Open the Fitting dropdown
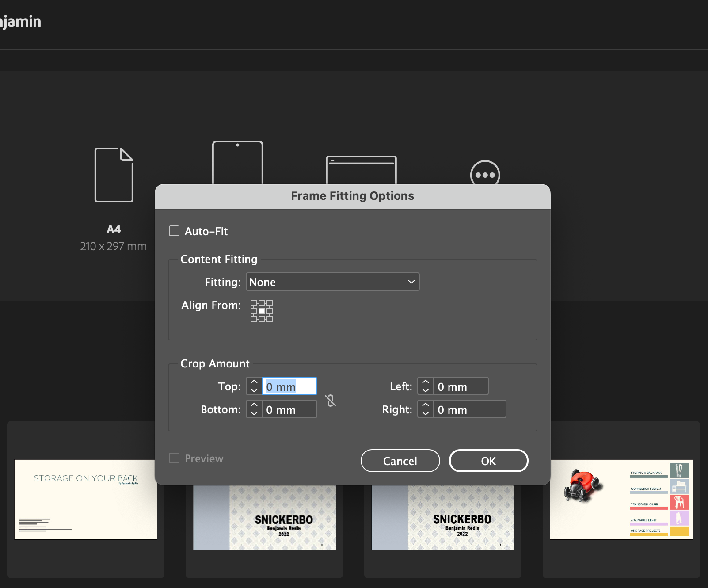708x588 pixels. (332, 282)
